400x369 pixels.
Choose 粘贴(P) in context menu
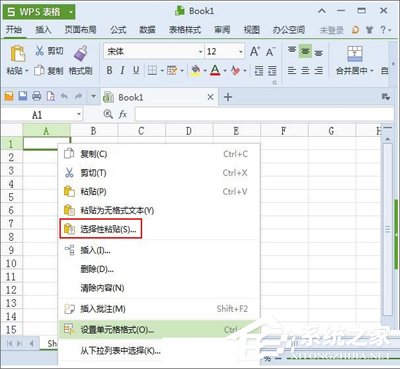point(159,192)
